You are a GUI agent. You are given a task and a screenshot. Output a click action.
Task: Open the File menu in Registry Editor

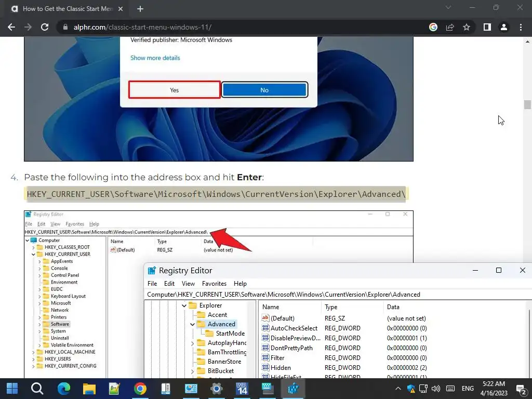click(152, 284)
